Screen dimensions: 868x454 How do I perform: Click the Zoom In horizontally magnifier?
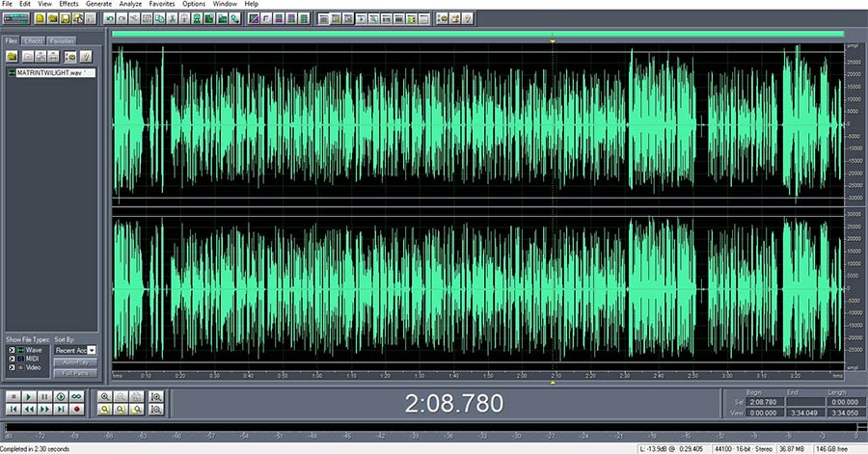click(x=104, y=396)
